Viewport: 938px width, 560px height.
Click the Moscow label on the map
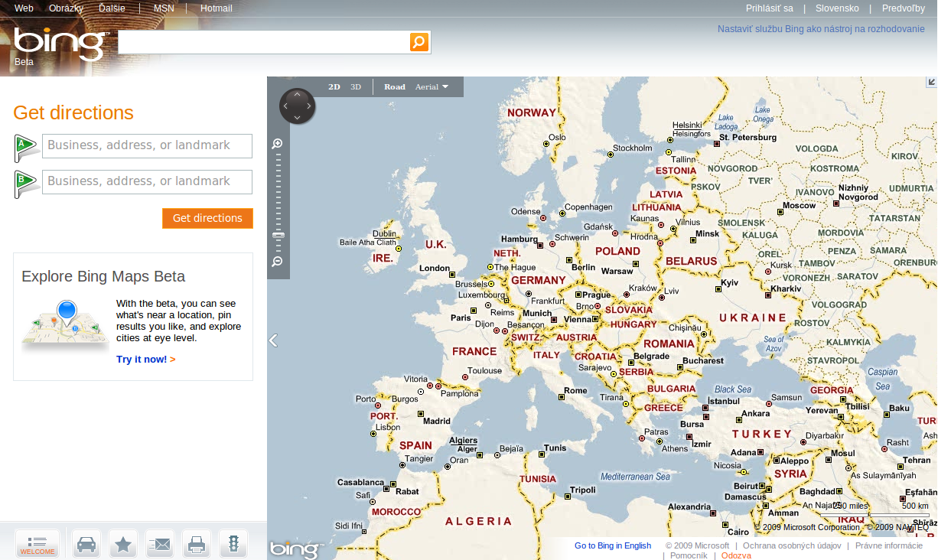[x=799, y=206]
